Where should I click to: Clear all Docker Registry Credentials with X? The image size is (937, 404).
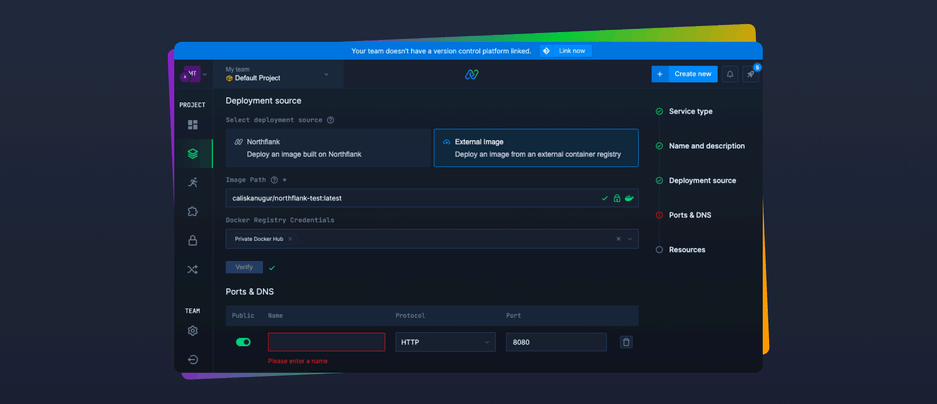point(618,238)
